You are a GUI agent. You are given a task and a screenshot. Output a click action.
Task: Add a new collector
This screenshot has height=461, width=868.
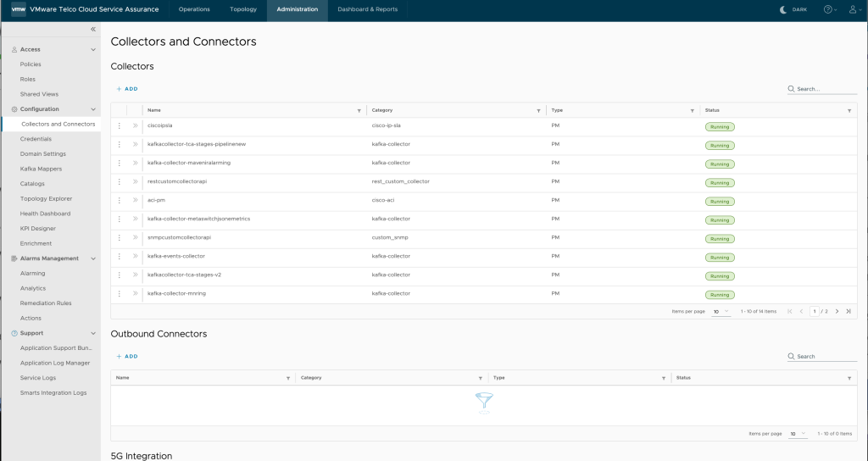click(127, 88)
